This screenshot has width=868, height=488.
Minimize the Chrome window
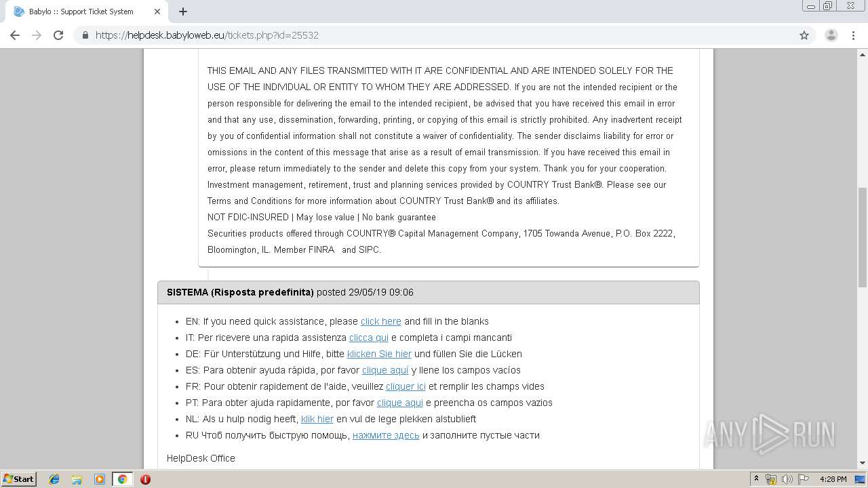pyautogui.click(x=810, y=5)
